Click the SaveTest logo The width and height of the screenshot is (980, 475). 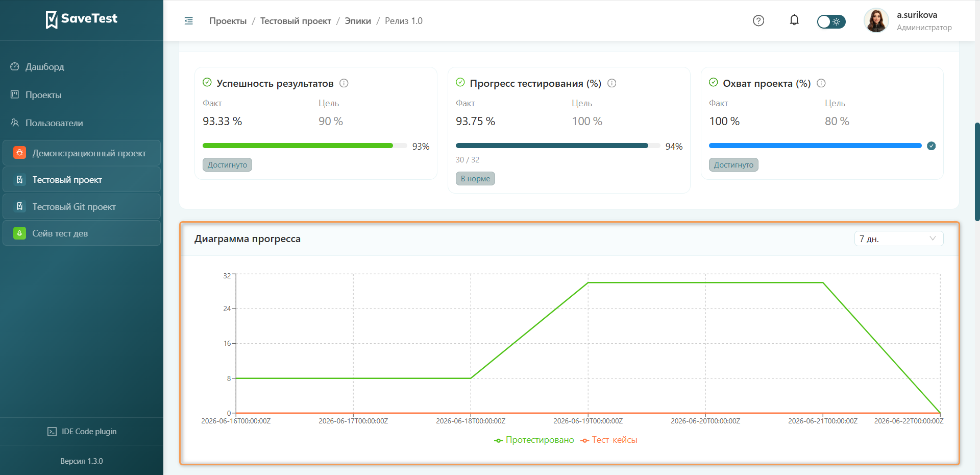click(82, 19)
